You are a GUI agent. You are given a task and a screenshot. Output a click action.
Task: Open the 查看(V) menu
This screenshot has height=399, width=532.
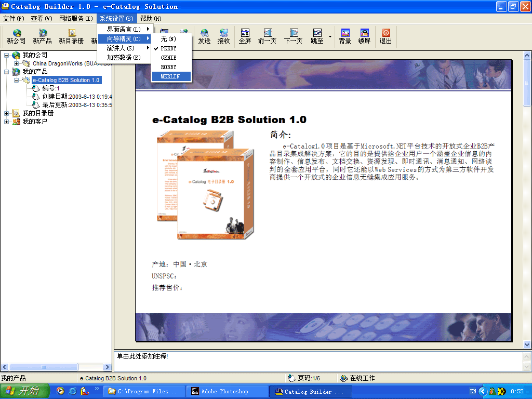click(x=42, y=18)
